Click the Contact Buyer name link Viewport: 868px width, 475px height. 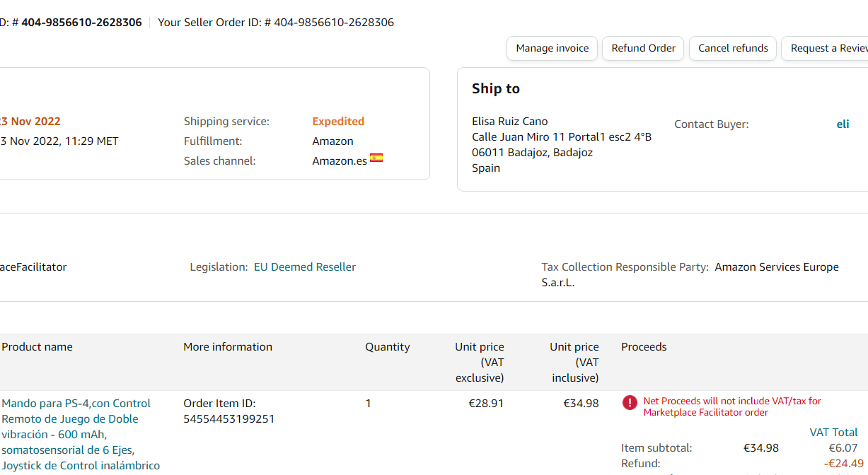tap(843, 124)
